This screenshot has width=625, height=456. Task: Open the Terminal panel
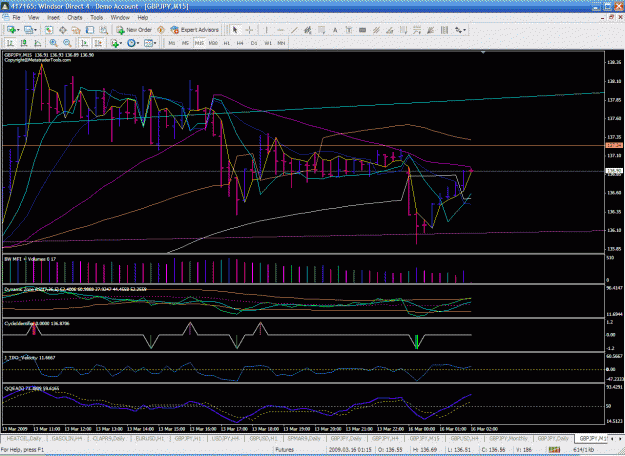(x=90, y=30)
